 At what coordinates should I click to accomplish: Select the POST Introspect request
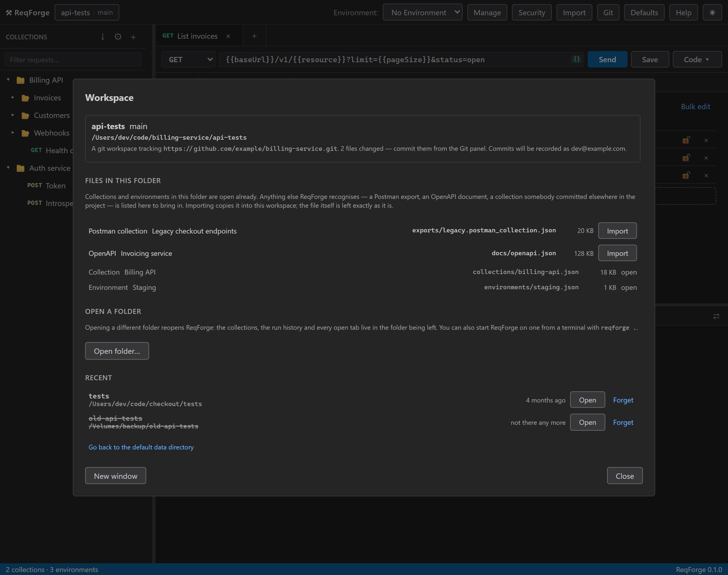(50, 203)
